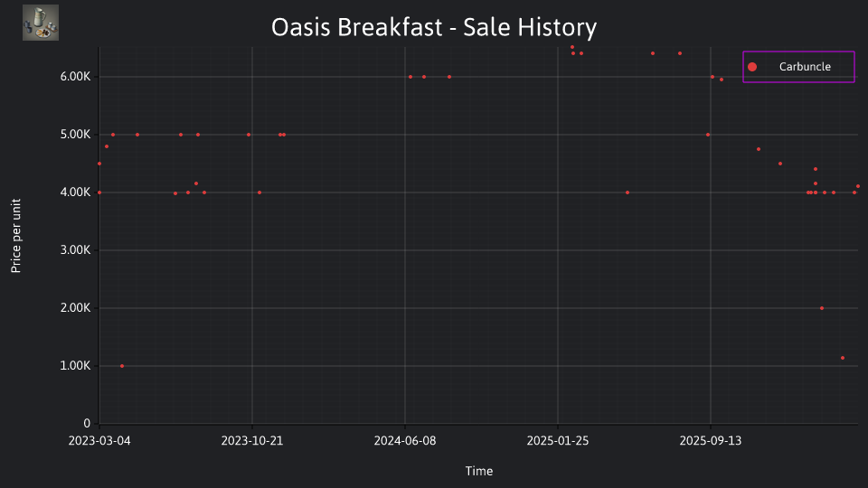The width and height of the screenshot is (868, 488).
Task: Click the isolated 4.00K point mid-2025
Action: click(x=627, y=192)
